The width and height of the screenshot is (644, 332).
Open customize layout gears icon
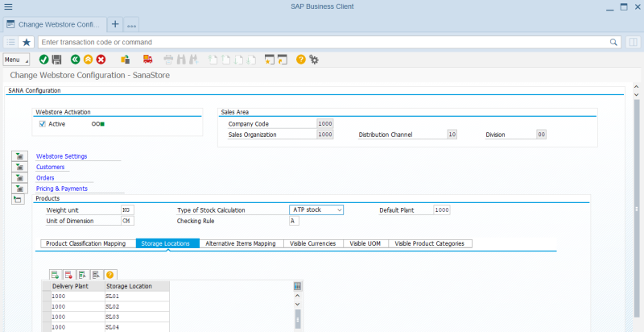(314, 60)
